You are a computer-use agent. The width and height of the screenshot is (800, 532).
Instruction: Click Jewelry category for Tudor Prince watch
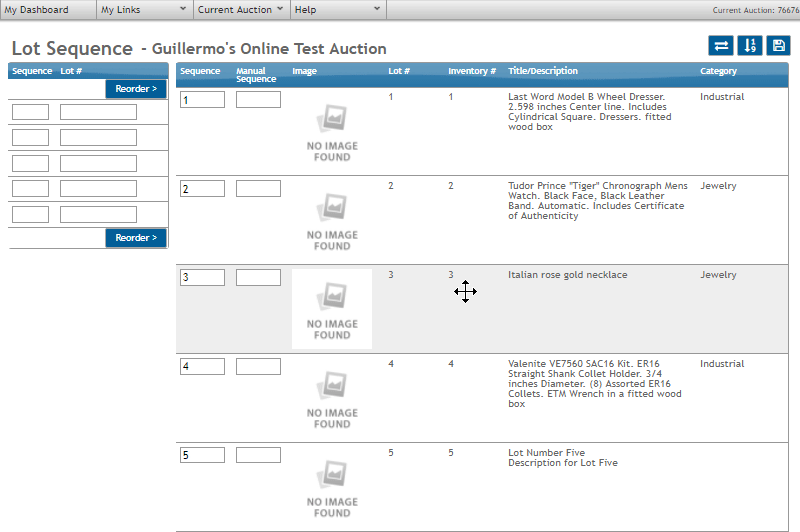tap(718, 186)
